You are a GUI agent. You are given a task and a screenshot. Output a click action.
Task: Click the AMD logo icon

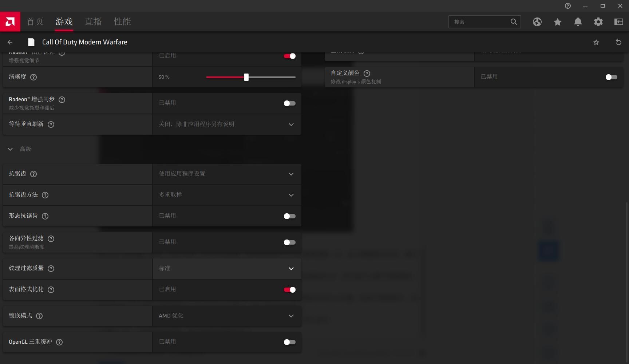[x=10, y=22]
